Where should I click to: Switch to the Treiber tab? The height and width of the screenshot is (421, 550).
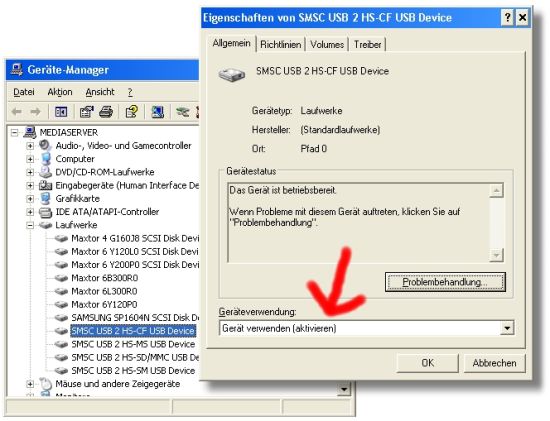367,45
